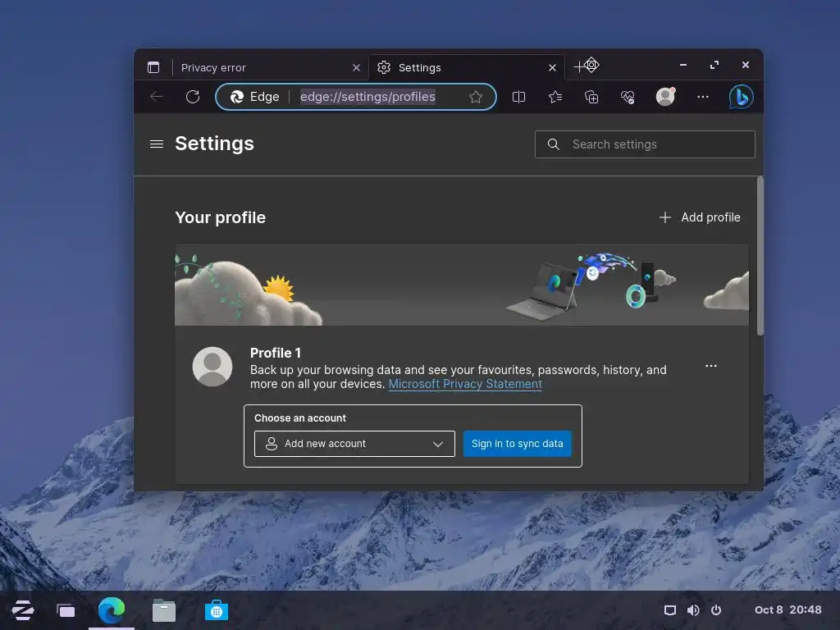This screenshot has height=630, width=840.
Task: Click the Profile 1 name text
Action: pyautogui.click(x=276, y=353)
